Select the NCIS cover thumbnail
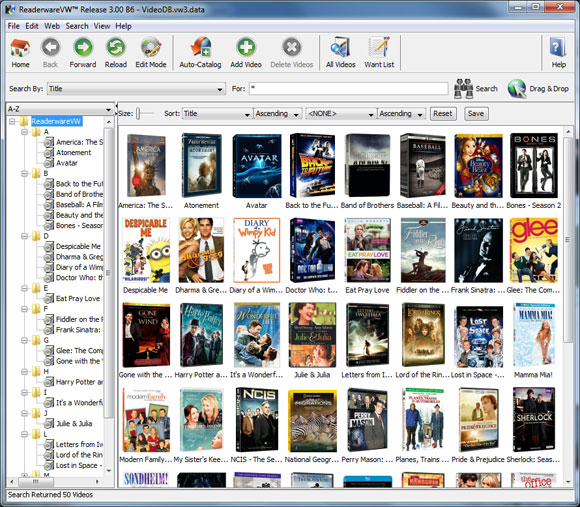580x507 pixels. 257,420
